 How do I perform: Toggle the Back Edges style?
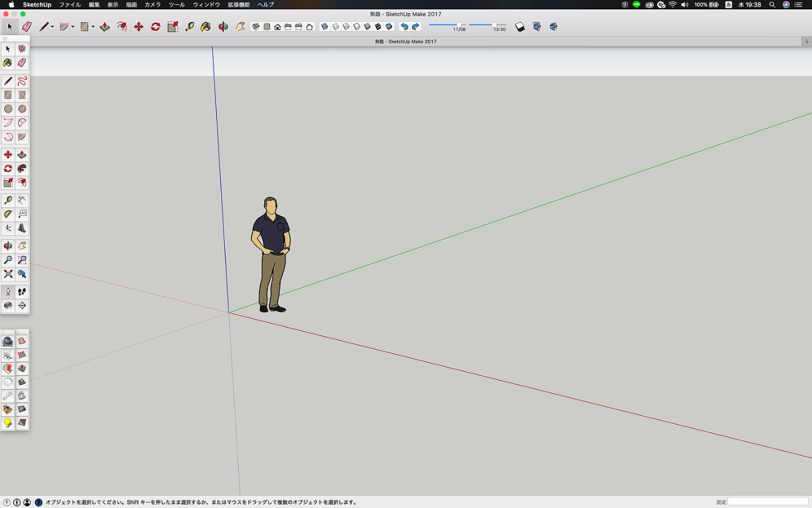click(336, 27)
